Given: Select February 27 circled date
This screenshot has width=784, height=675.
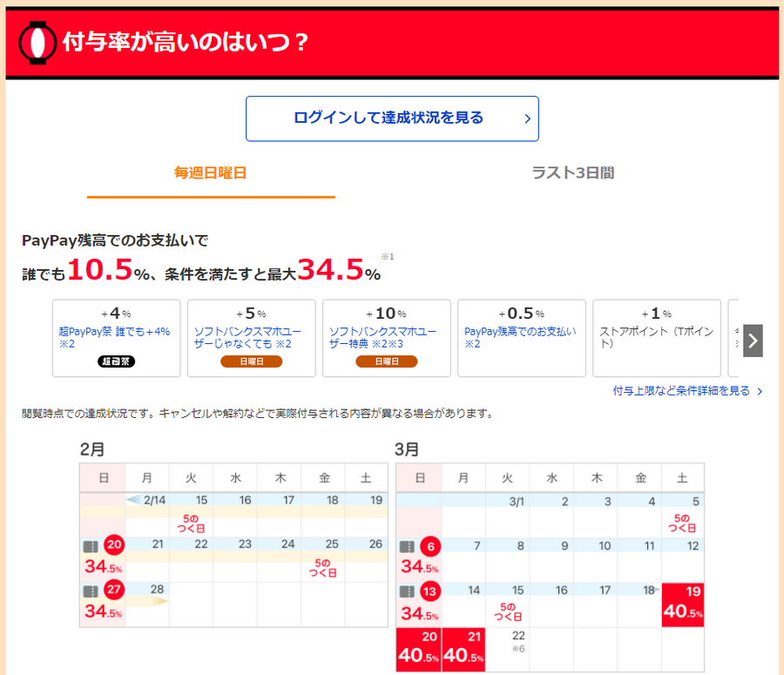Looking at the screenshot, I should 114,589.
